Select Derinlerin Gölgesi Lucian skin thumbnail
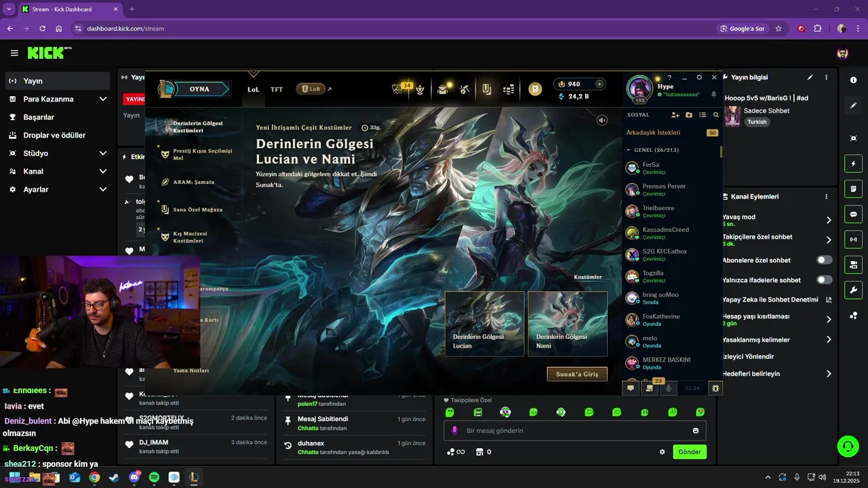This screenshot has width=868, height=488. [484, 324]
